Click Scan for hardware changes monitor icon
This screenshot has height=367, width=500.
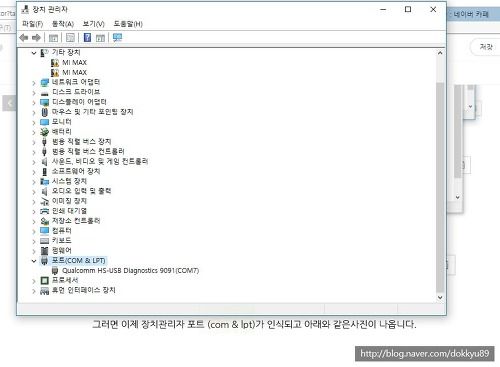[117, 37]
